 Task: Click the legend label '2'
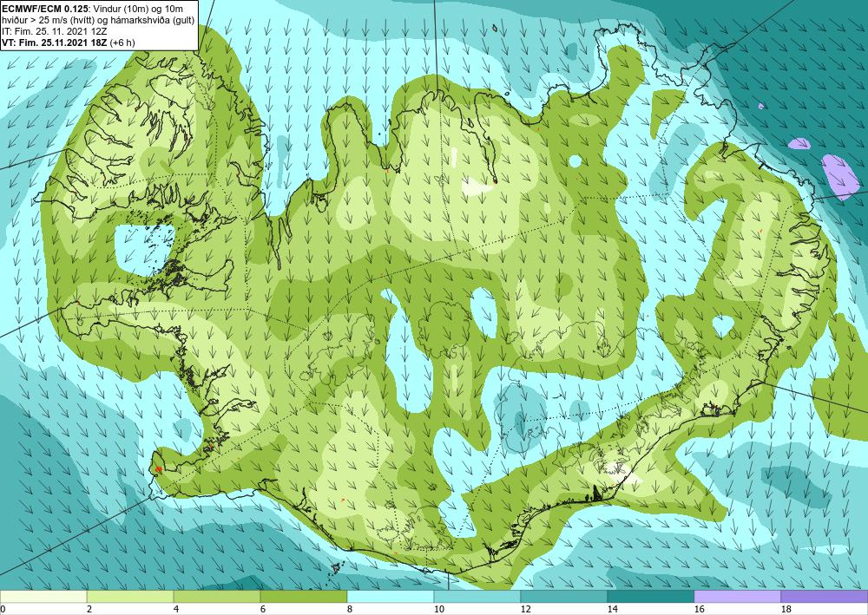[x=89, y=609]
